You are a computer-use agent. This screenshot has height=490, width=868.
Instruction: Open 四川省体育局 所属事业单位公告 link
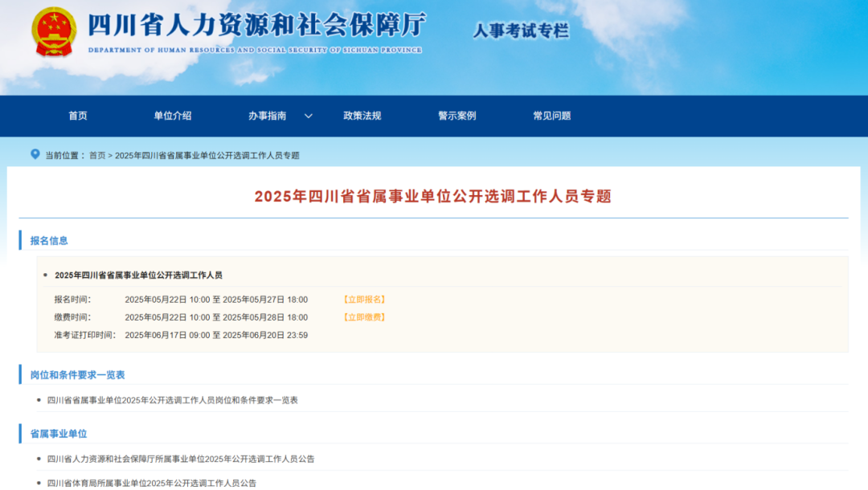coord(152,483)
